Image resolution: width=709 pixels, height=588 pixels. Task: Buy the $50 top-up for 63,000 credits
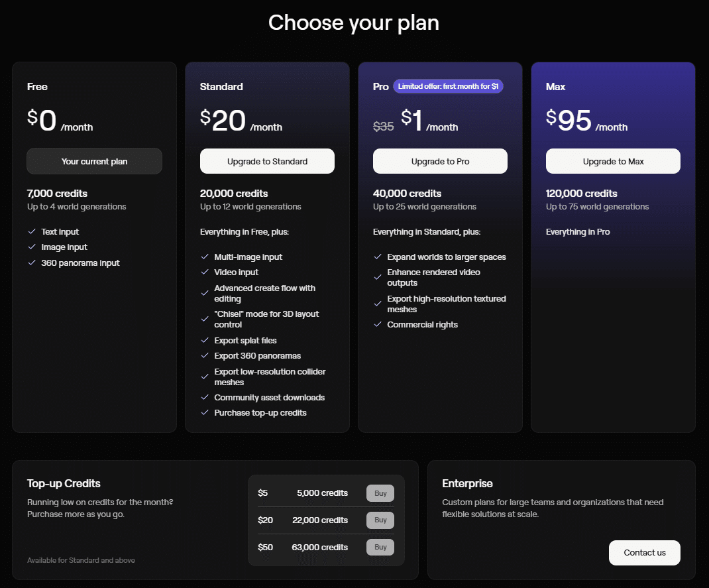(x=380, y=547)
